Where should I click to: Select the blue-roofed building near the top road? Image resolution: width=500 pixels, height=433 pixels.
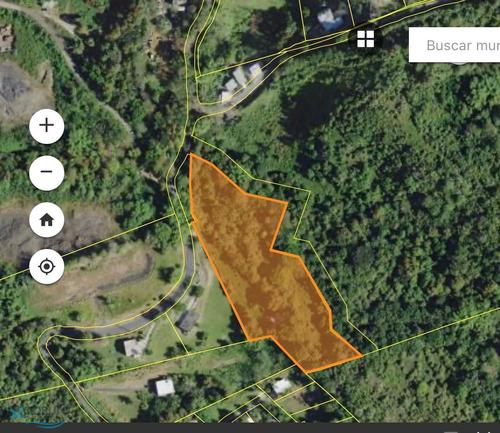pyautogui.click(x=329, y=19)
